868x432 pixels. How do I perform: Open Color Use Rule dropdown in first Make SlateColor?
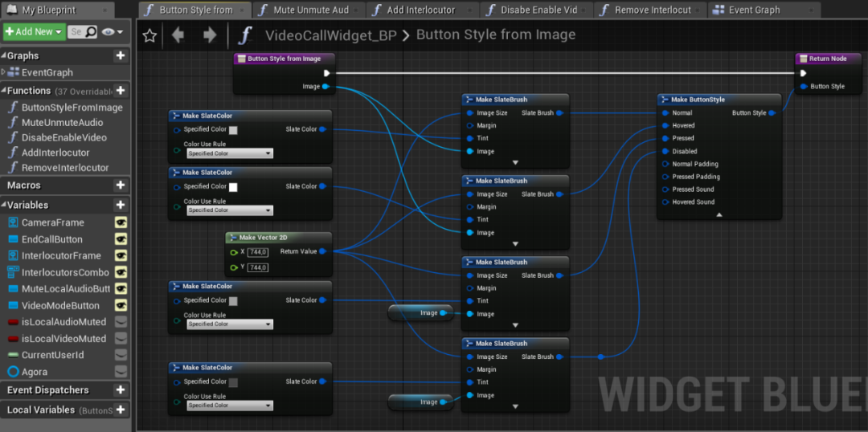click(x=230, y=153)
